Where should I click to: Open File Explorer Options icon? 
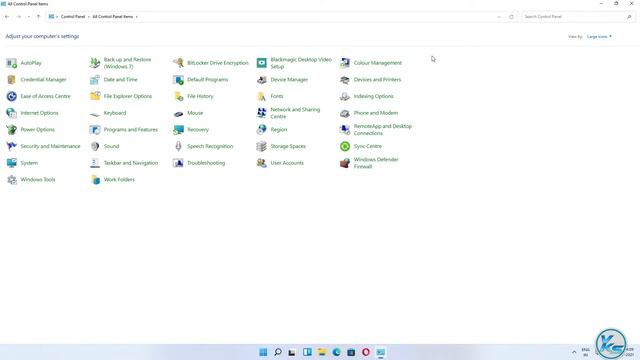pyautogui.click(x=95, y=96)
